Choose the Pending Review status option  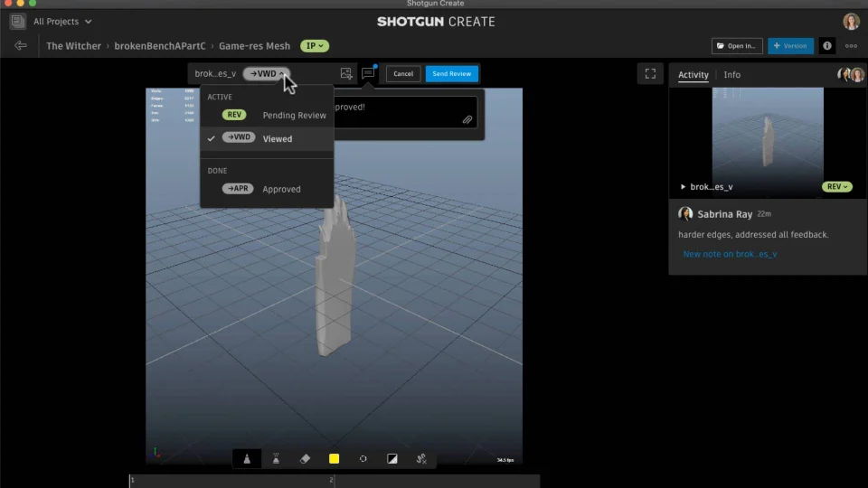267,115
